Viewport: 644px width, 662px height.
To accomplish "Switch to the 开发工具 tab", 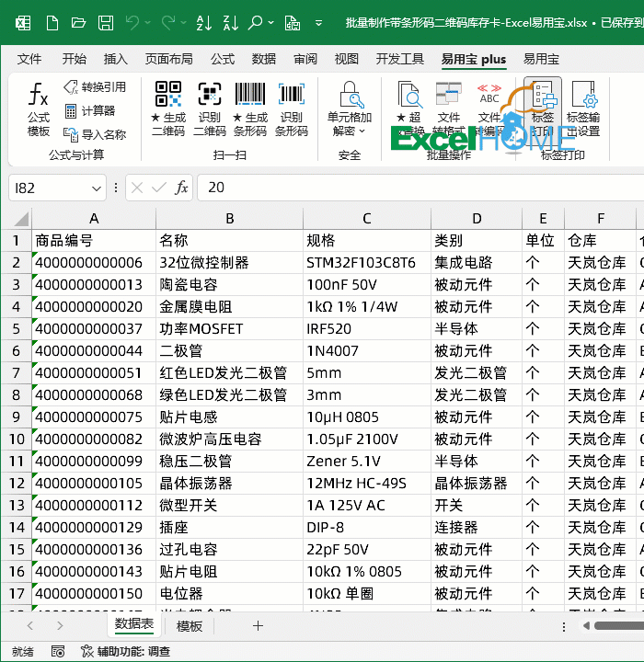I will point(400,59).
